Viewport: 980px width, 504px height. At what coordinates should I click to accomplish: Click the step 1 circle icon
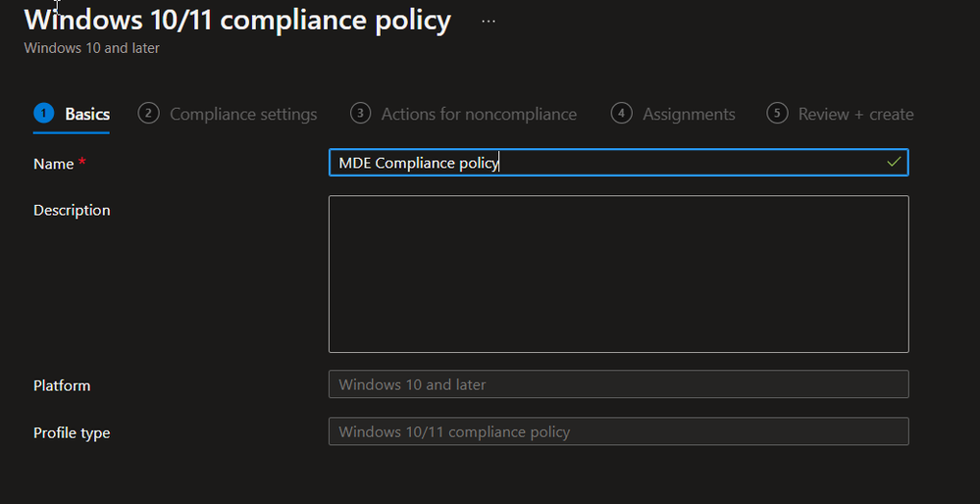(x=43, y=114)
